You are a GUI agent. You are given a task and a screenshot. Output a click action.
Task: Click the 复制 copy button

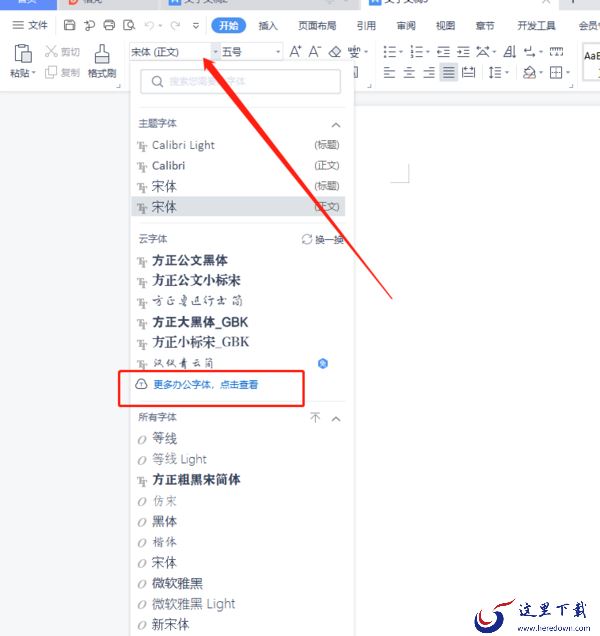tap(62, 73)
